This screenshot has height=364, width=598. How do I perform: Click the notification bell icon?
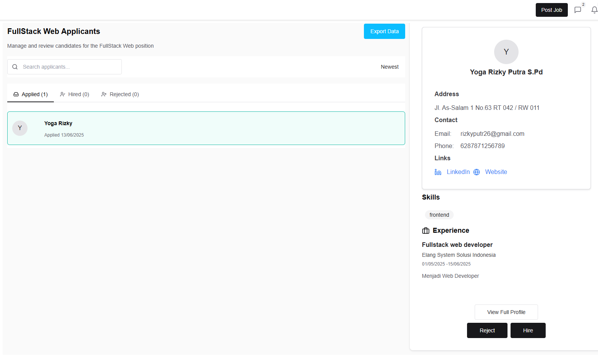tap(595, 10)
